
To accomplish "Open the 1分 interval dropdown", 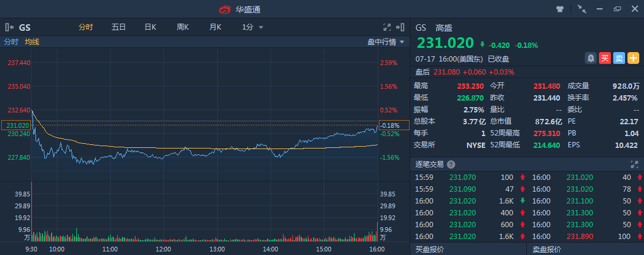I will coord(252,27).
